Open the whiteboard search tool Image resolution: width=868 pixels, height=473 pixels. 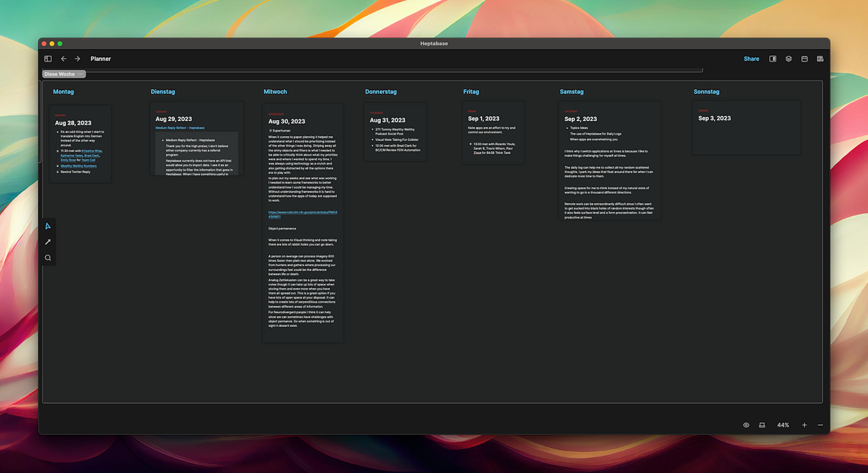point(48,258)
